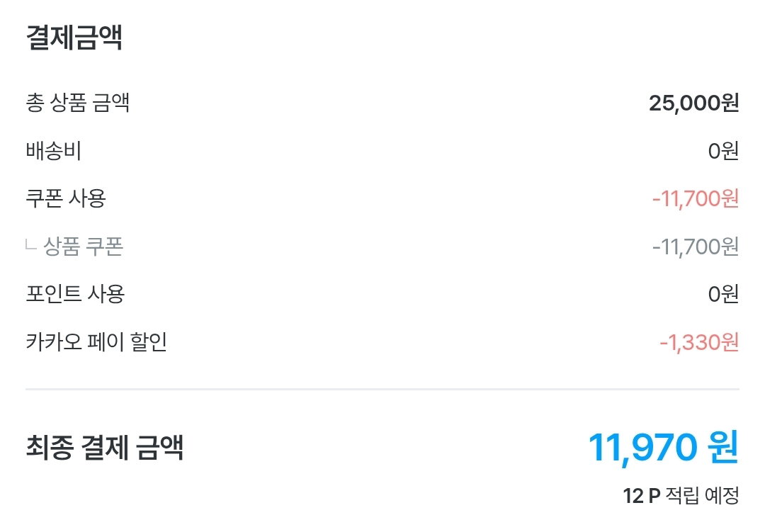Click the 0원 shipping fee value
This screenshot has height=532, width=765.
[x=723, y=151]
